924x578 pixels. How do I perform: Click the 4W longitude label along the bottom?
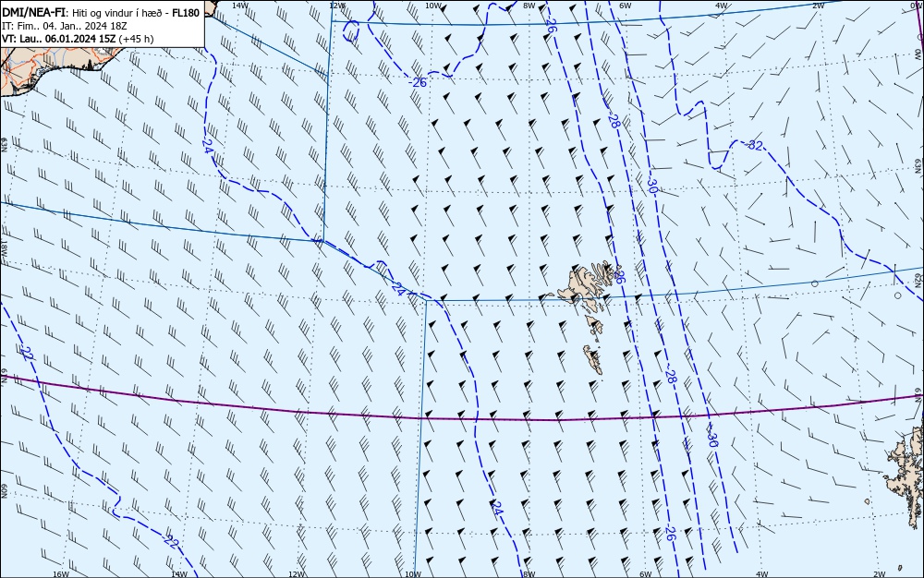pyautogui.click(x=762, y=574)
